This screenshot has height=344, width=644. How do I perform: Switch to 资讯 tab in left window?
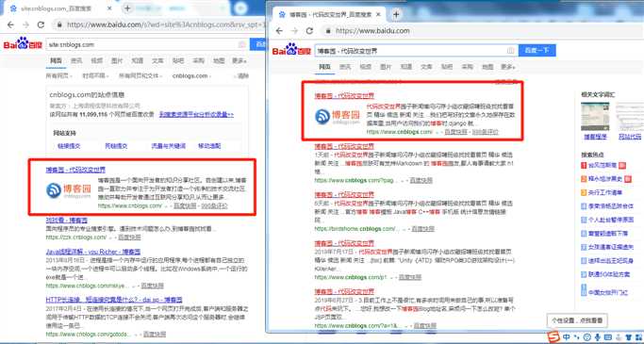(76, 60)
